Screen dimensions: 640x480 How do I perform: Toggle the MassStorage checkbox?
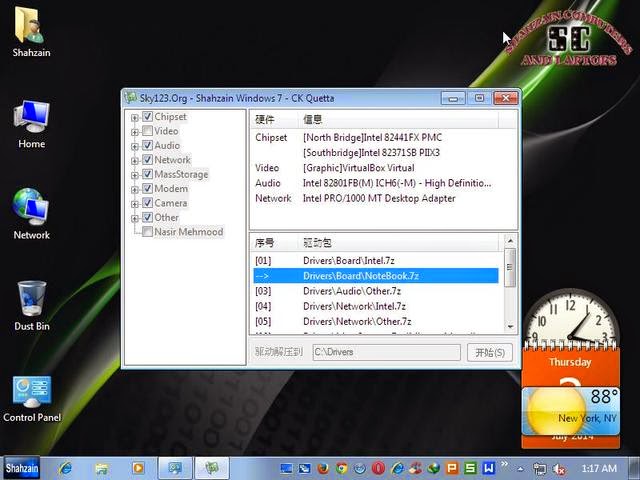(147, 174)
